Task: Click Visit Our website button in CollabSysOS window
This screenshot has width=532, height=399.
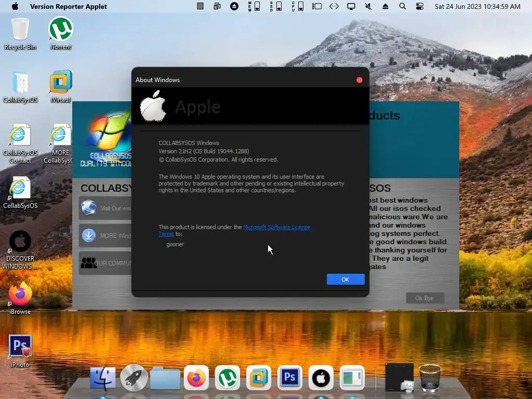Action: tap(105, 208)
